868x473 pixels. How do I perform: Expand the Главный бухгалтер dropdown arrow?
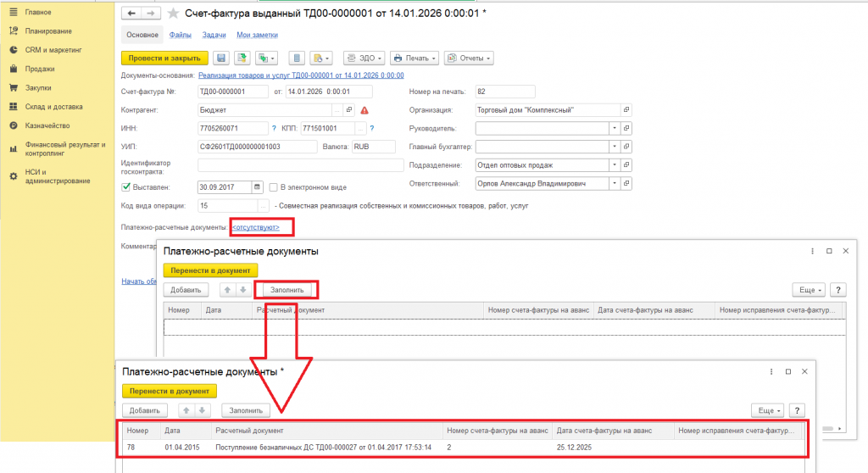click(615, 146)
